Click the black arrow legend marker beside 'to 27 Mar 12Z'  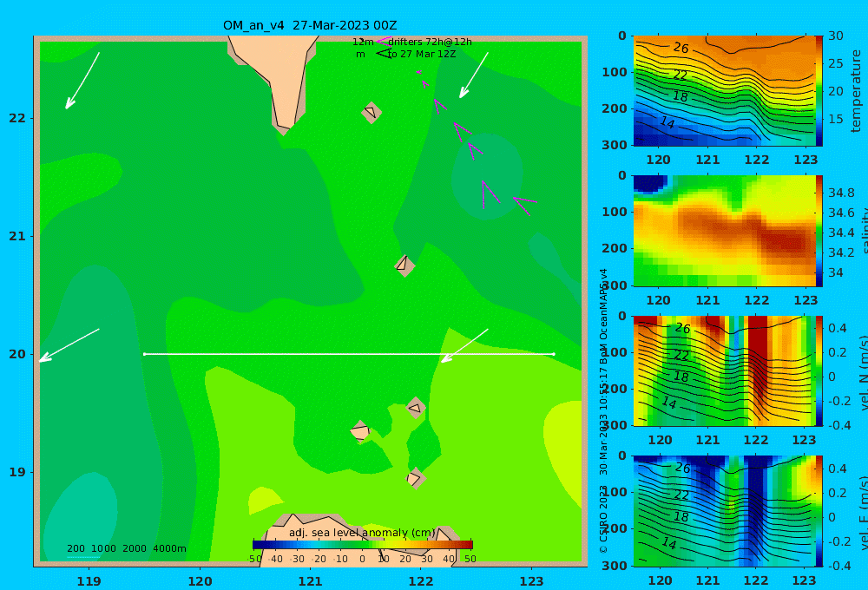tap(384, 54)
